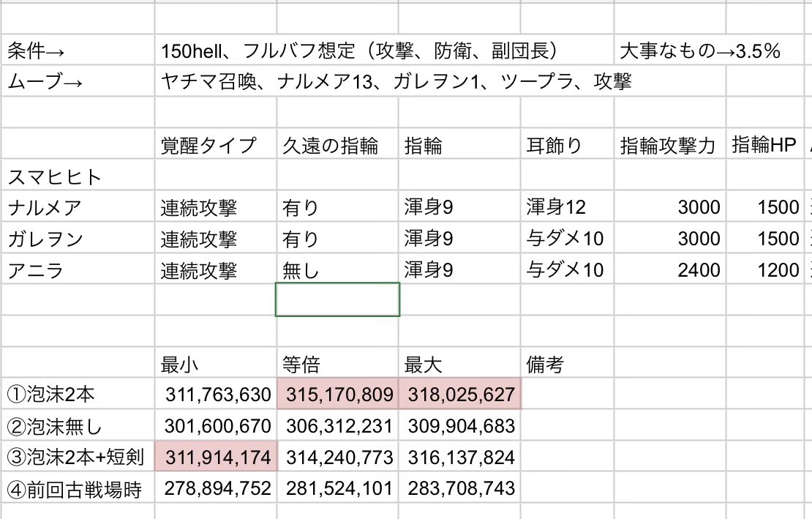
Task: Click the highlighted 311,914,174 value cell
Action: (217, 457)
